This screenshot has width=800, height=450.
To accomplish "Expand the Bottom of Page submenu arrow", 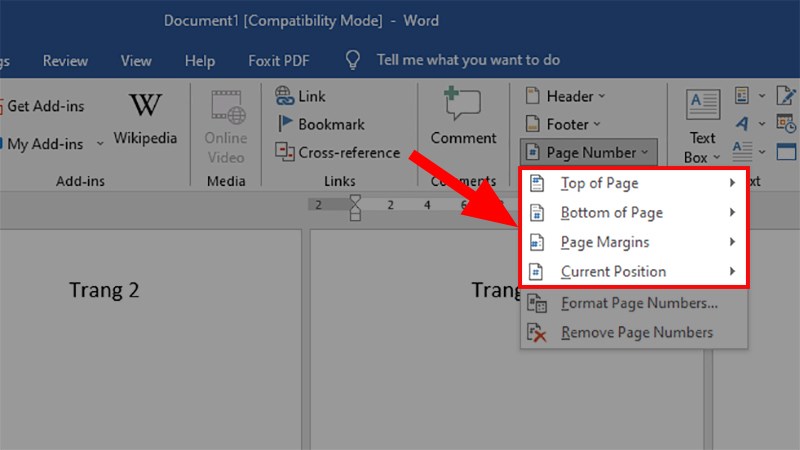I will click(732, 212).
